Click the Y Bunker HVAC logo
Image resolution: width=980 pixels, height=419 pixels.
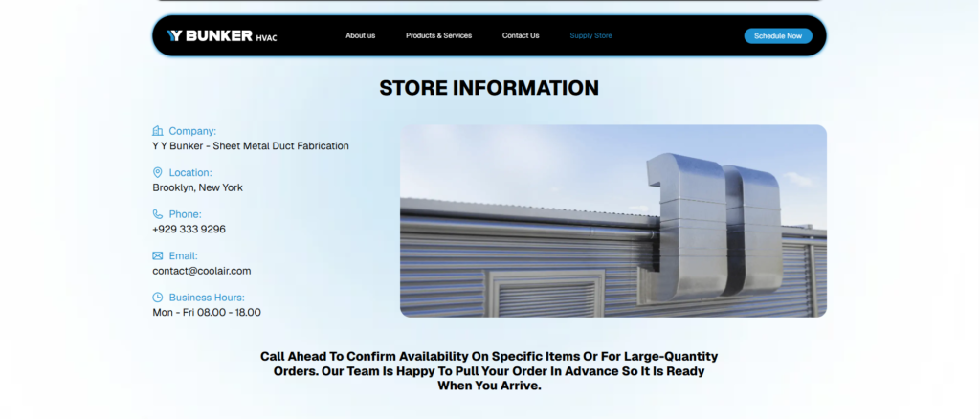click(221, 35)
